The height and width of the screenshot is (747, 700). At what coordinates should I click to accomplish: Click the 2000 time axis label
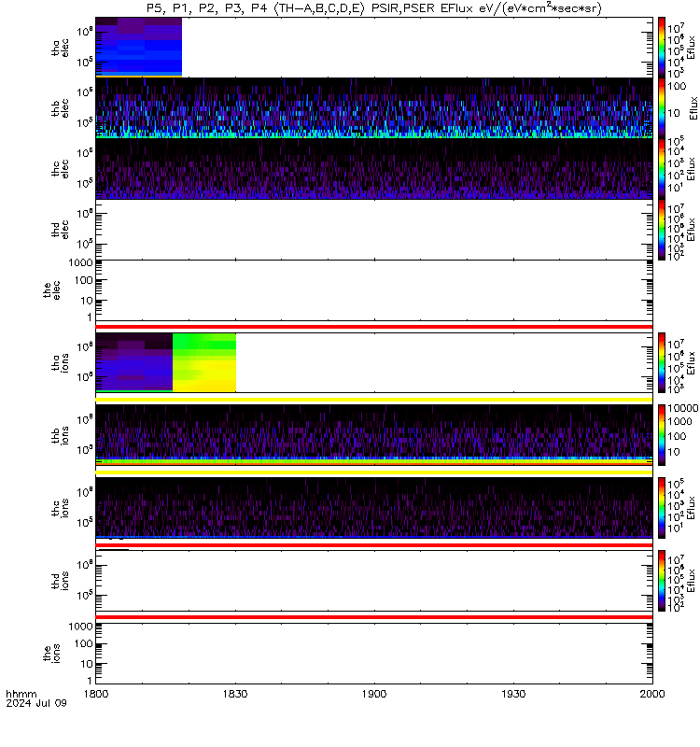[652, 694]
